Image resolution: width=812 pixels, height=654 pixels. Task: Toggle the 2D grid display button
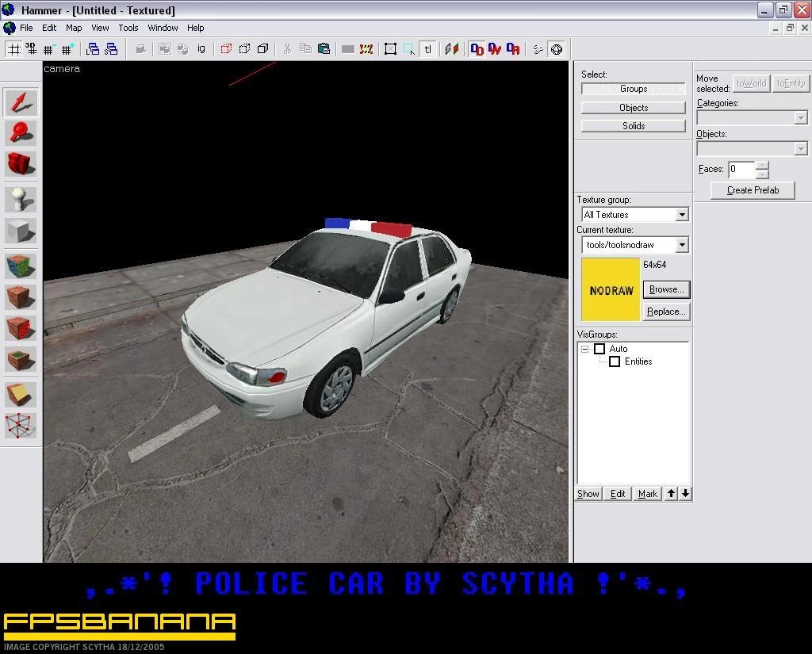pos(14,49)
